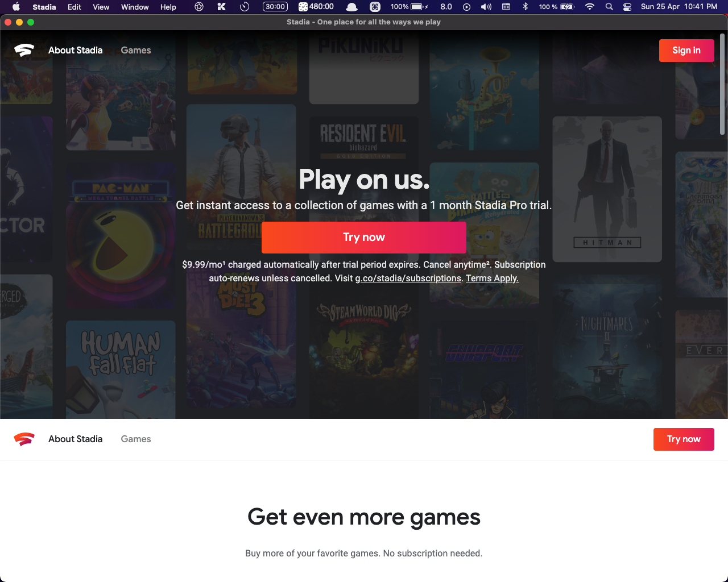Open the g.co/stadia/subscriptions link
The height and width of the screenshot is (582, 728).
pos(408,278)
